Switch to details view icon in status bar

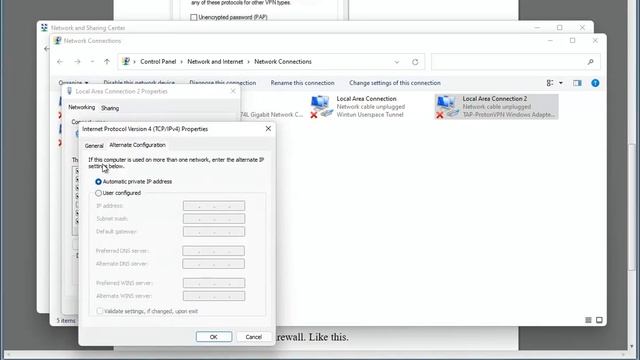click(588, 320)
